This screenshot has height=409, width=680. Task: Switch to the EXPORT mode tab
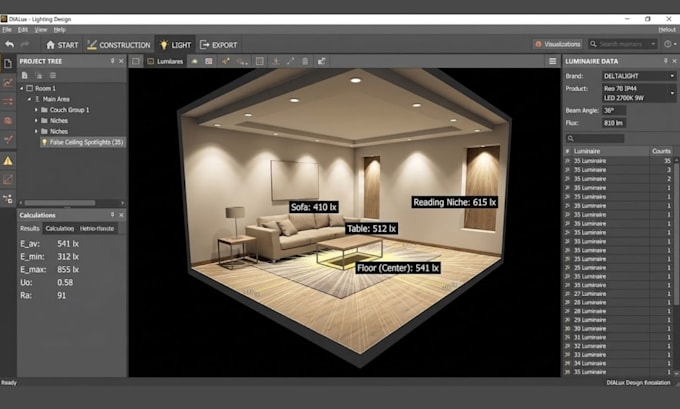(x=218, y=45)
